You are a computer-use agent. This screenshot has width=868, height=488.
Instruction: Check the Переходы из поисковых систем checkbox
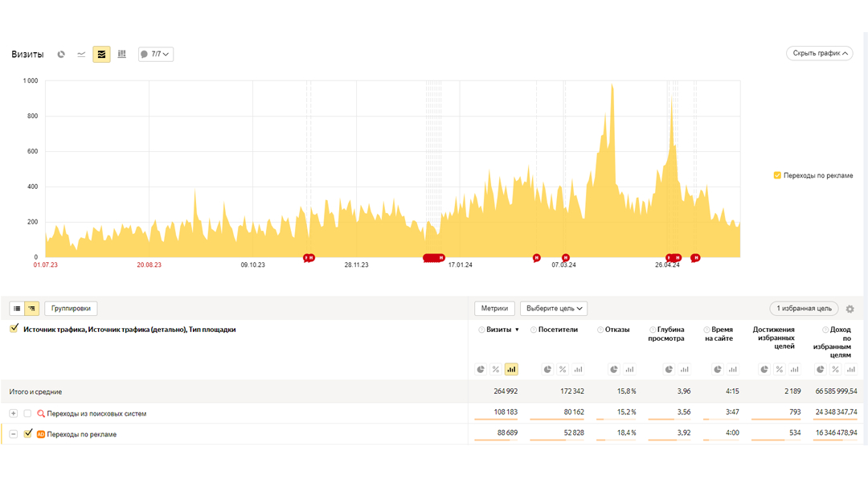click(28, 413)
